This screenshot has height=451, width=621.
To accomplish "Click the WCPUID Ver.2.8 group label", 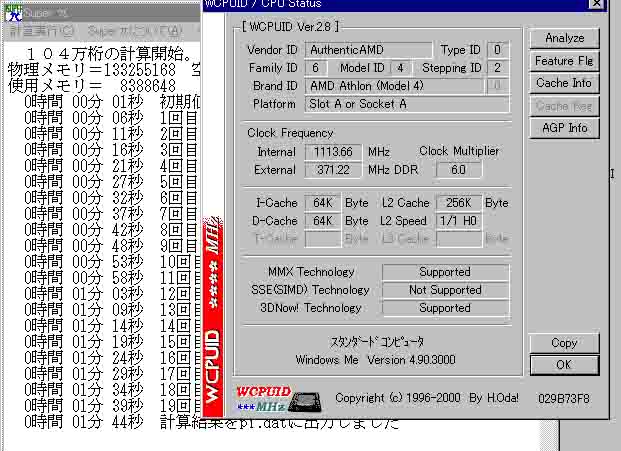I will tap(291, 27).
